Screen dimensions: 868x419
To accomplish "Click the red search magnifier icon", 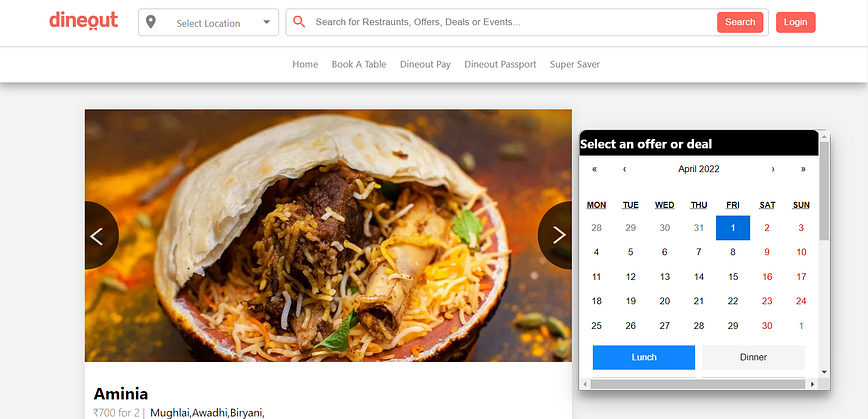I will click(299, 22).
